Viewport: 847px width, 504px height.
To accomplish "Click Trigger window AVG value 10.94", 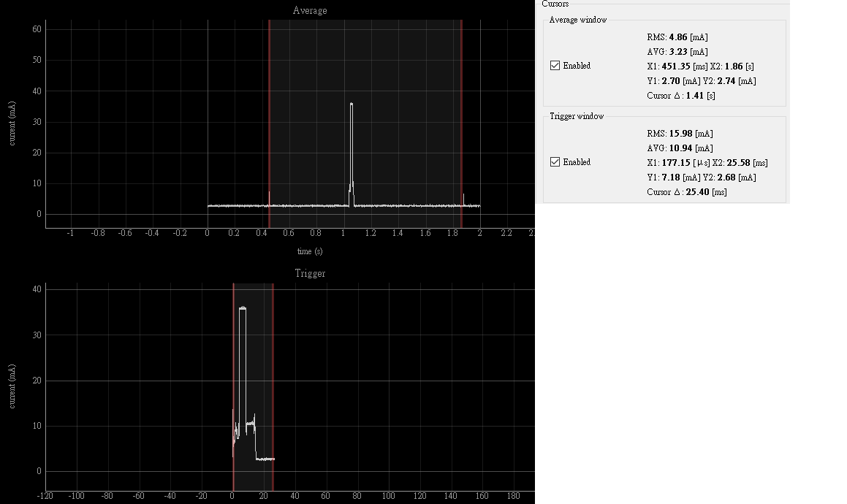I will click(680, 148).
